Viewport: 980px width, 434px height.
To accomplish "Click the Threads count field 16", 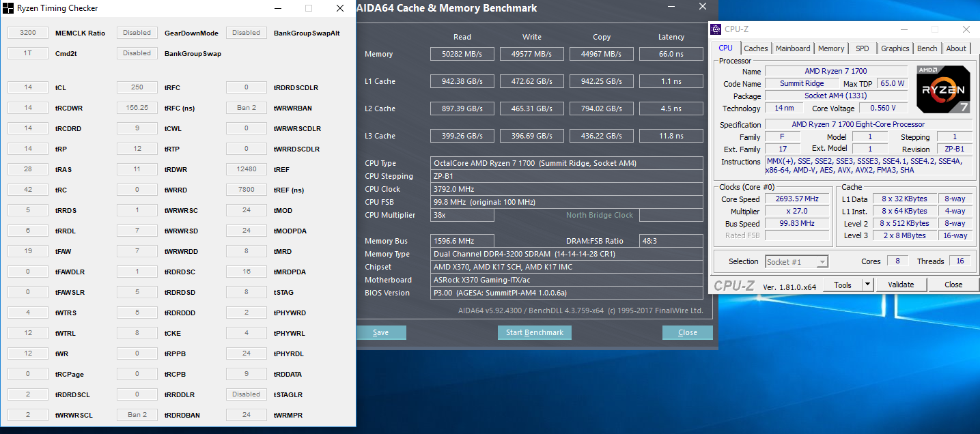I will 960,261.
